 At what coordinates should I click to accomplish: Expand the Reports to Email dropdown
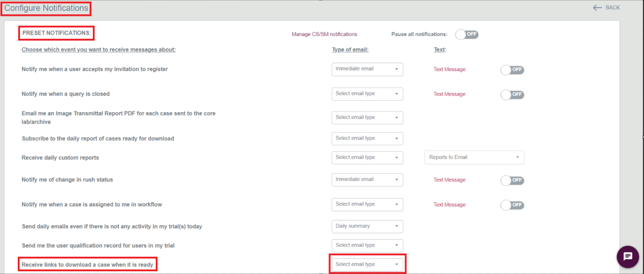(474, 157)
